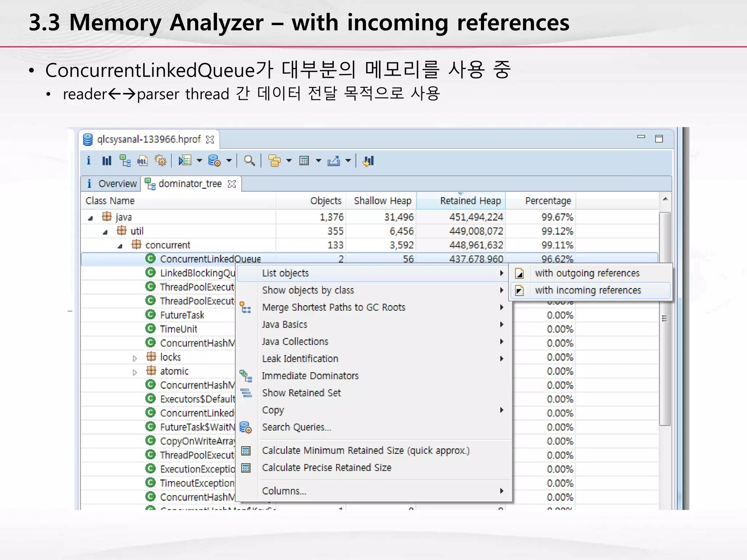747x560 pixels.
Task: Open the retained size dropdown arrow
Action: (x=319, y=160)
